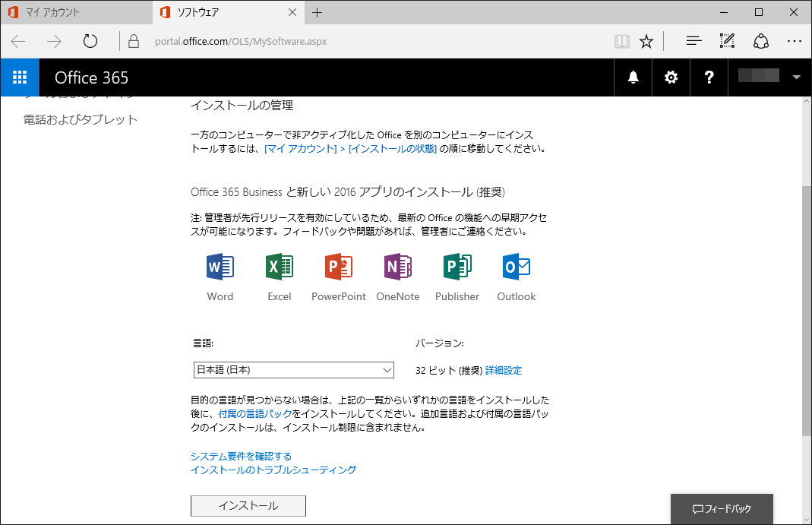Open Edge more actions ellipsis menu

(x=794, y=41)
